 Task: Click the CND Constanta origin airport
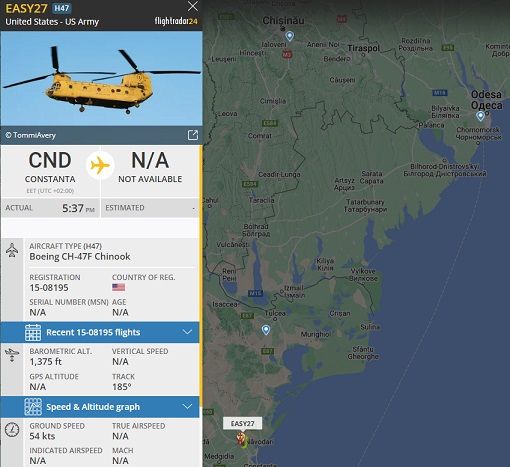(x=50, y=167)
